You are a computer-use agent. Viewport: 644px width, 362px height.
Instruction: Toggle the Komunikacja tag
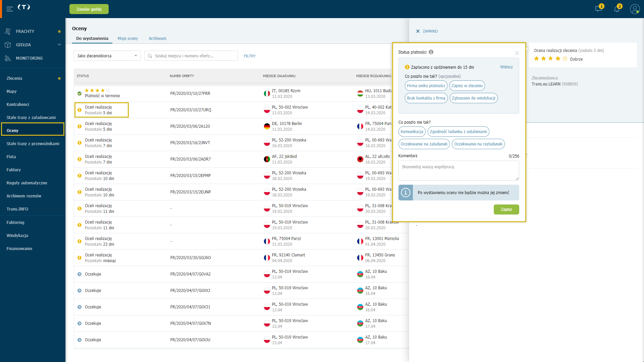(412, 132)
